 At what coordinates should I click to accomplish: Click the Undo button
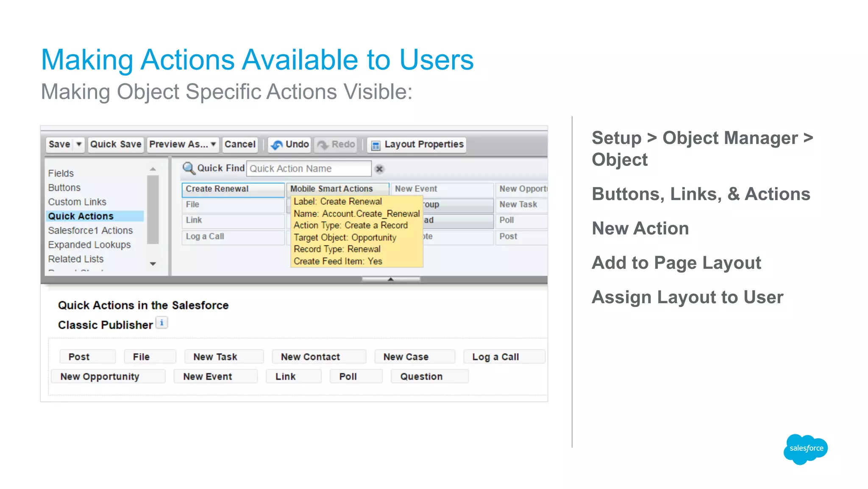tap(290, 145)
